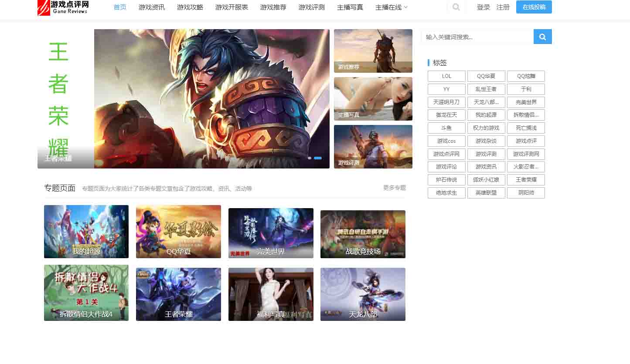Select the 完美世界 tag
The image size is (630, 364).
[526, 102]
